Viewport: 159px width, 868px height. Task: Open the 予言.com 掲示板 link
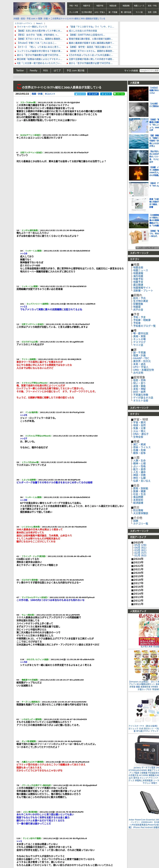point(76,70)
